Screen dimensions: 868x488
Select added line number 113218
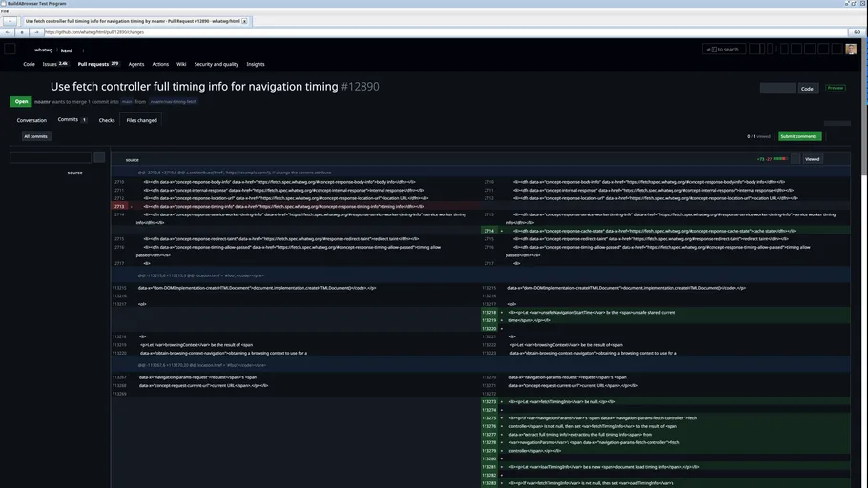click(488, 312)
